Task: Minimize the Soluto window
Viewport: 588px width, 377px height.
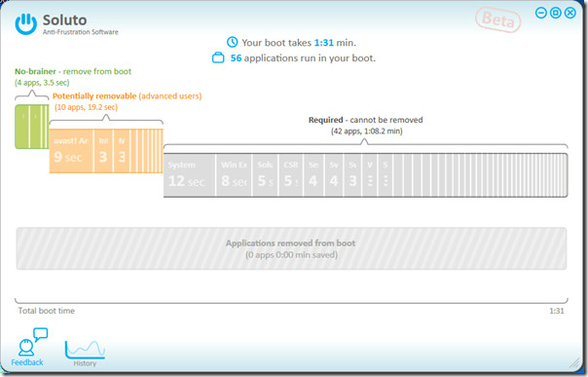Action: click(540, 13)
